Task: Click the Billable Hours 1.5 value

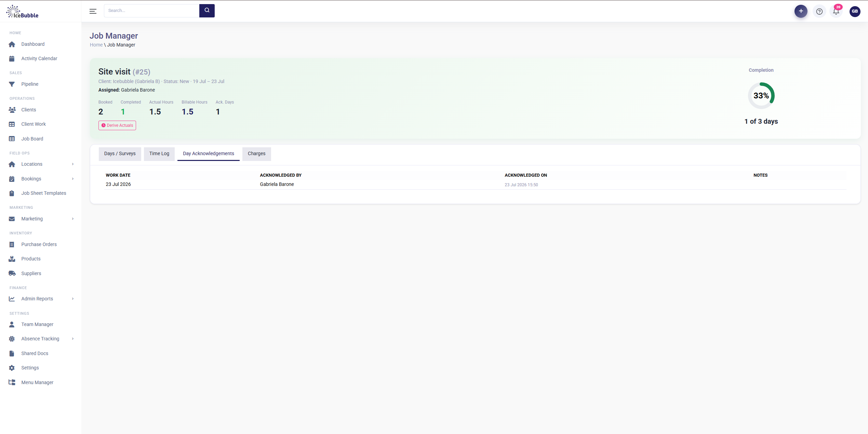Action: pyautogui.click(x=187, y=112)
